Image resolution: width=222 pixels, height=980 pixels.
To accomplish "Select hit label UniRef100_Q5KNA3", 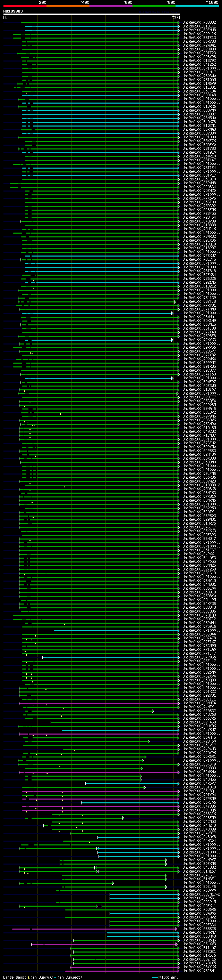I will pyautogui.click(x=199, y=129).
